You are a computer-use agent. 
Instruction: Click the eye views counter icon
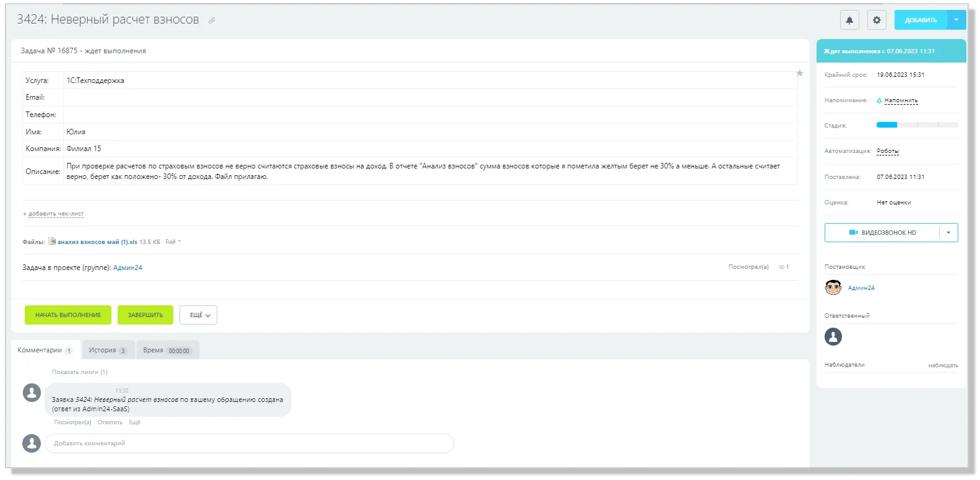[x=781, y=267]
